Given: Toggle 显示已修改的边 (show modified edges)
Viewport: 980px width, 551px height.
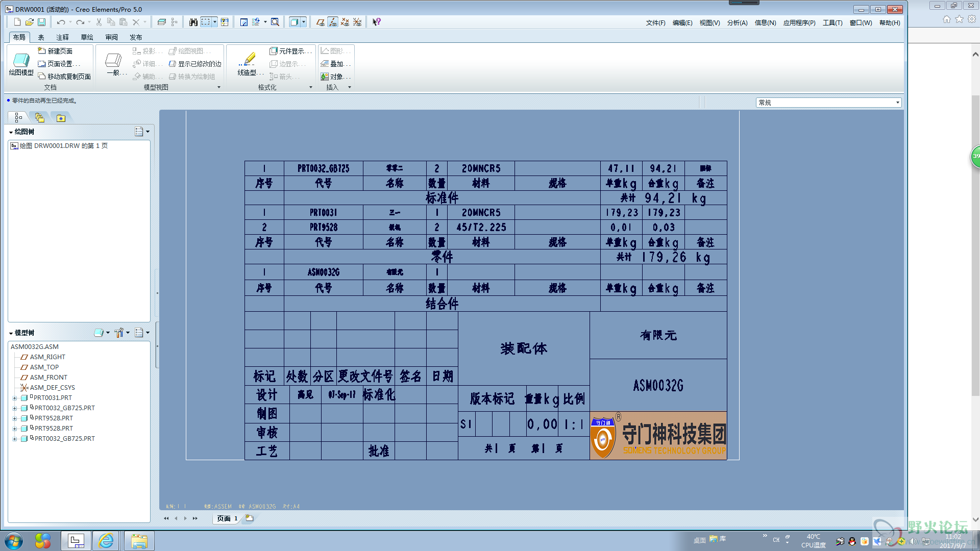Looking at the screenshot, I should (195, 64).
